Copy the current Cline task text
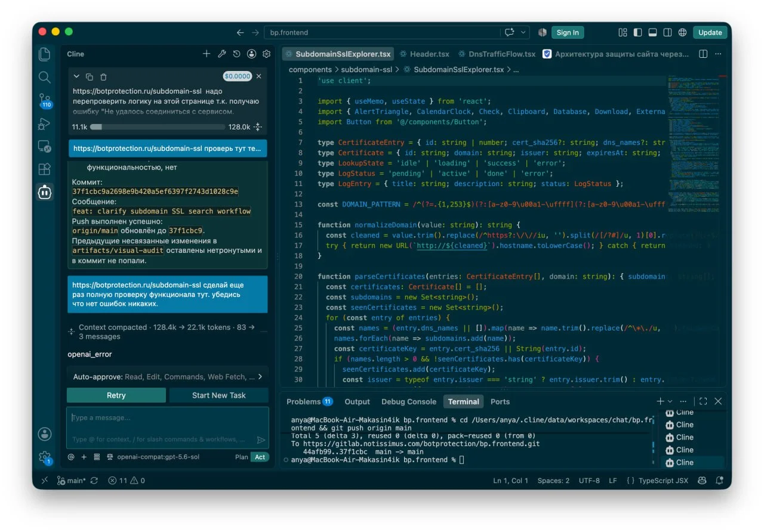The image size is (764, 532). (x=90, y=76)
